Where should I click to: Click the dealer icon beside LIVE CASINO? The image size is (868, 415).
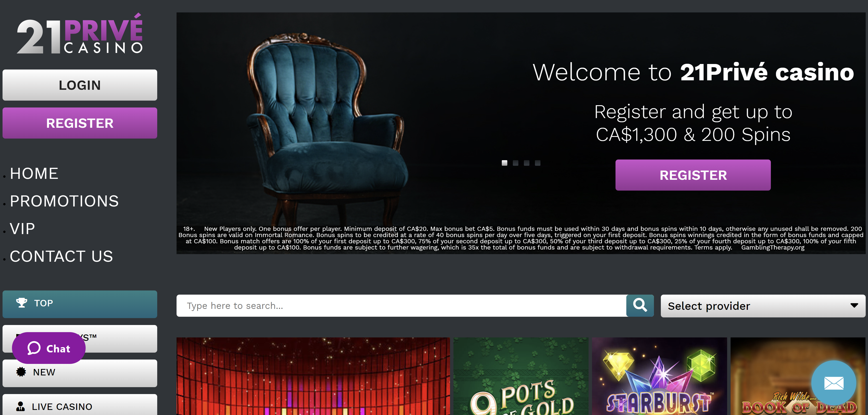pyautogui.click(x=20, y=406)
